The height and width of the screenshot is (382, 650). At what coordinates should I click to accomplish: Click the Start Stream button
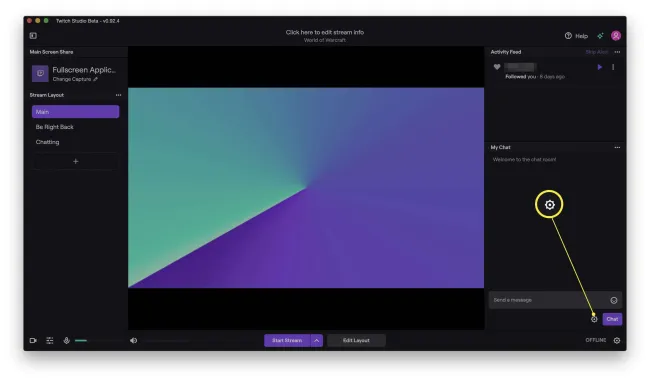pyautogui.click(x=287, y=340)
